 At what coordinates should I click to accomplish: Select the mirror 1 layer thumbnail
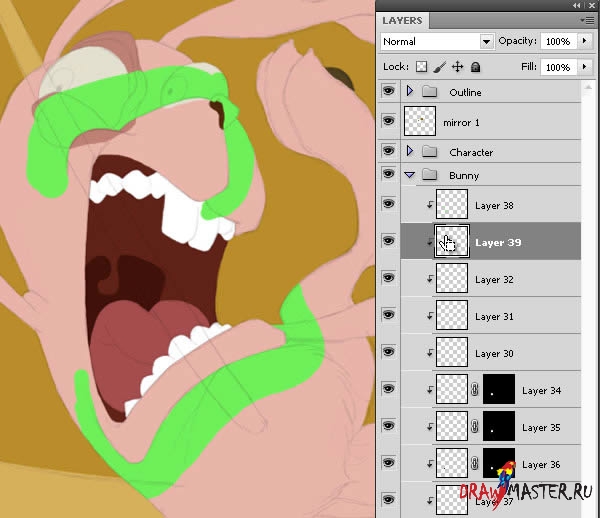pyautogui.click(x=420, y=121)
